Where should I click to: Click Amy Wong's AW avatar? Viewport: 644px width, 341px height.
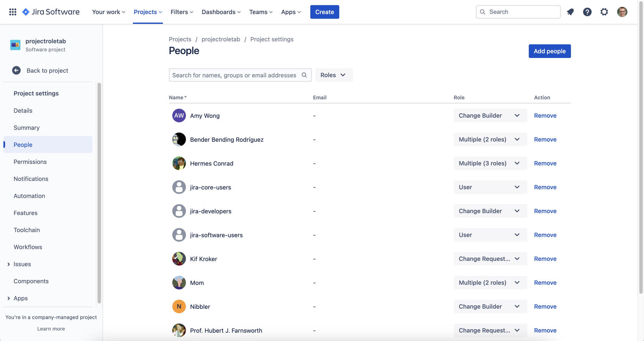179,116
